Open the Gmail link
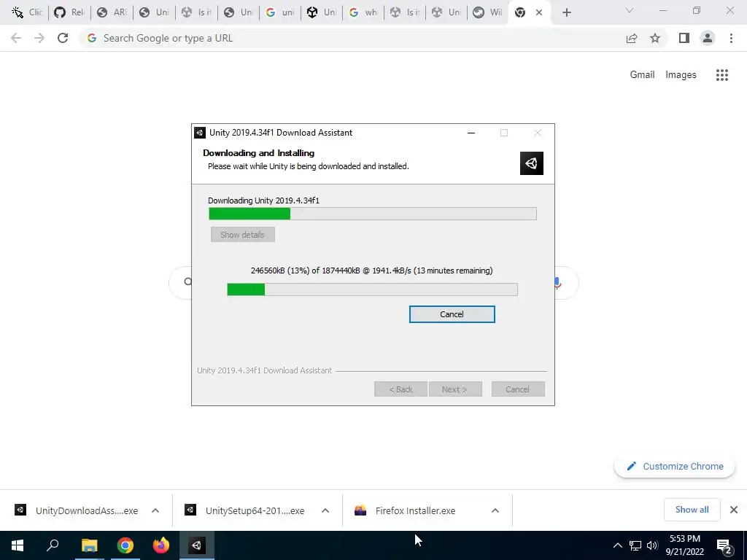The width and height of the screenshot is (747, 560). pos(642,75)
